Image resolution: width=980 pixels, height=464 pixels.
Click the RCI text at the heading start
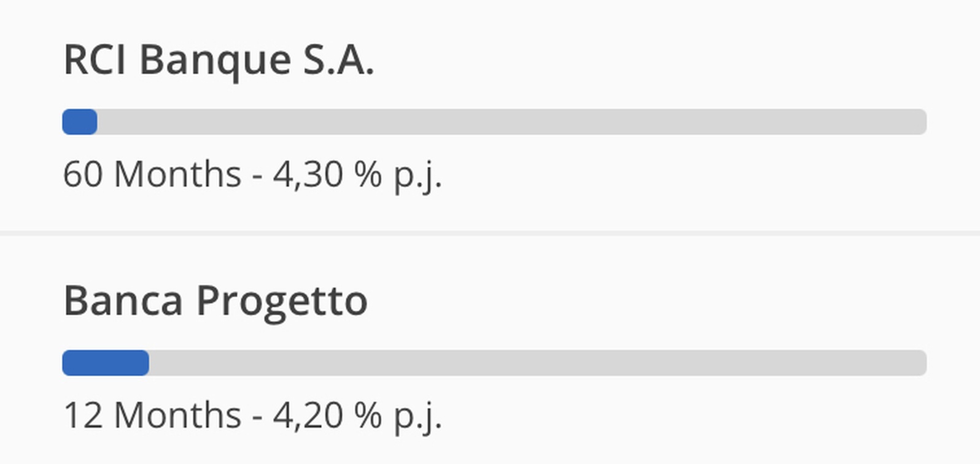pos(95,60)
